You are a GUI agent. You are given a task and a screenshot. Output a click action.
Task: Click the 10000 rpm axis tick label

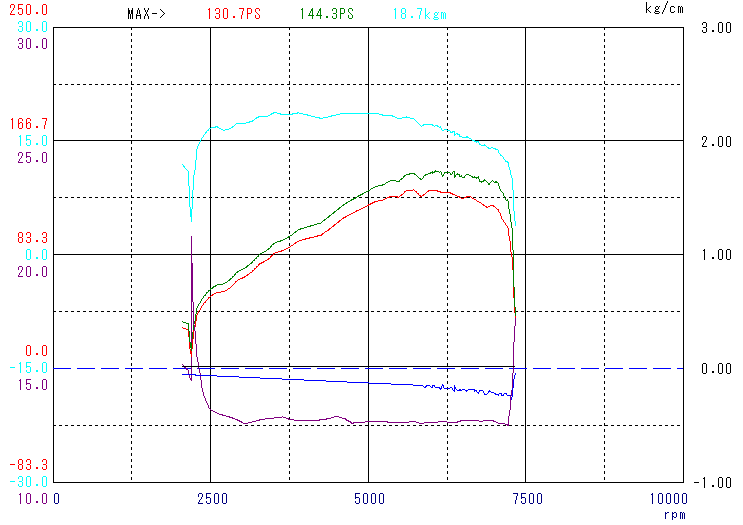[x=668, y=499]
